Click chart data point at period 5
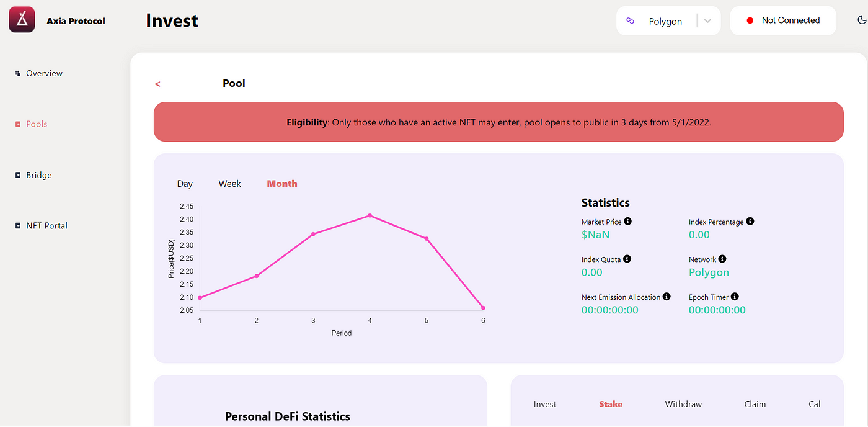 [427, 239]
